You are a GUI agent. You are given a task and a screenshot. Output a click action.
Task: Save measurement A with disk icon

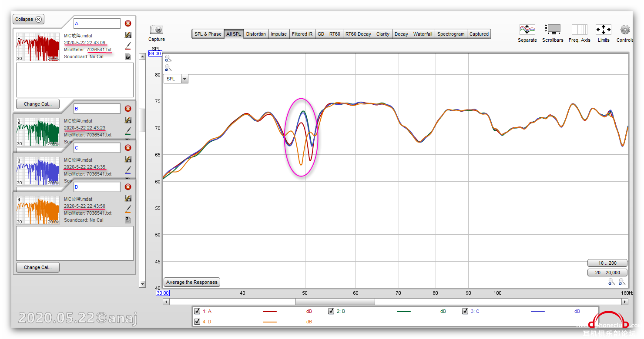click(128, 35)
